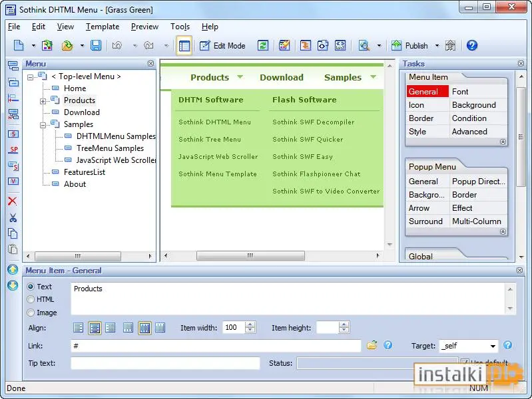Click the Paste clipboard icon in the sidebar

pos(13,249)
